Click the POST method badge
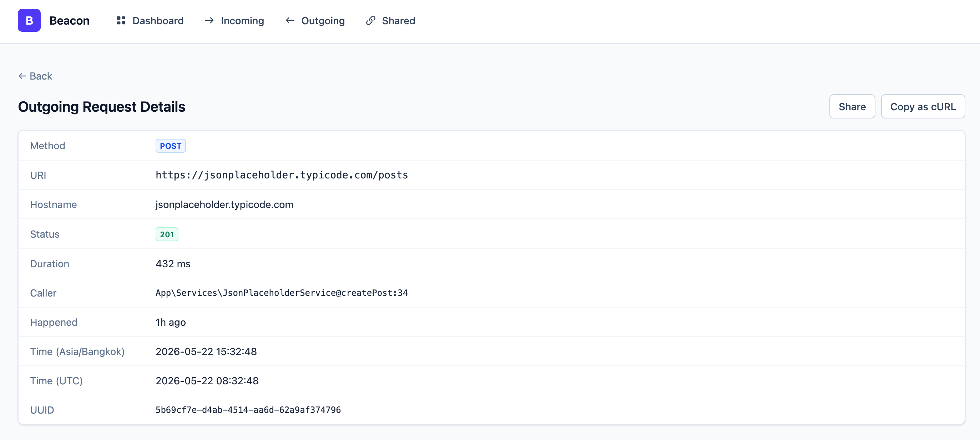 tap(171, 146)
